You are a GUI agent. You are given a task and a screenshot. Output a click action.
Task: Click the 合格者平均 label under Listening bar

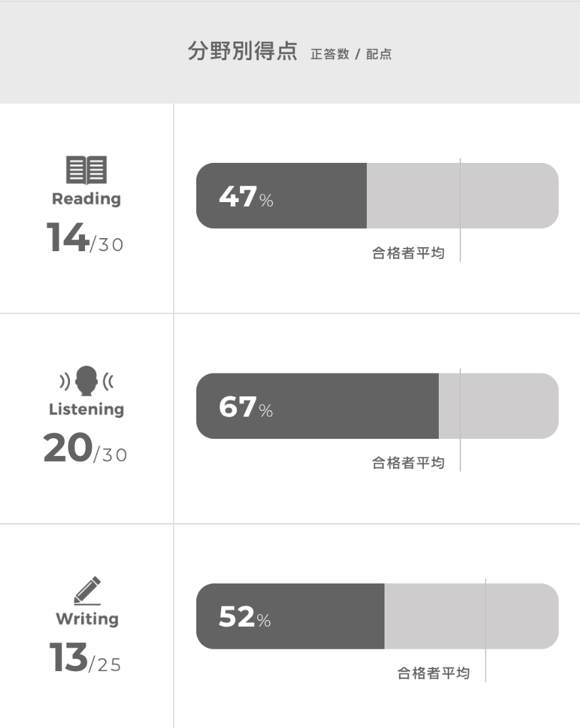tap(408, 463)
